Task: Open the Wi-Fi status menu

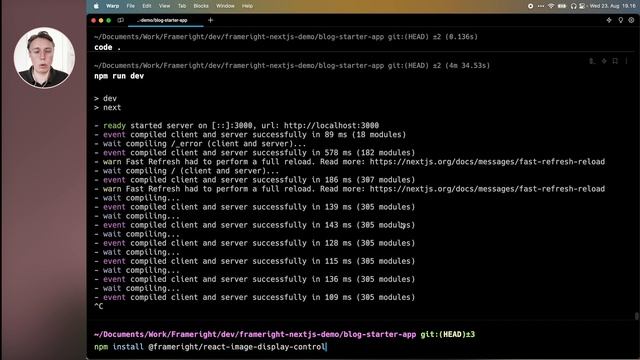Action: pyautogui.click(x=551, y=6)
